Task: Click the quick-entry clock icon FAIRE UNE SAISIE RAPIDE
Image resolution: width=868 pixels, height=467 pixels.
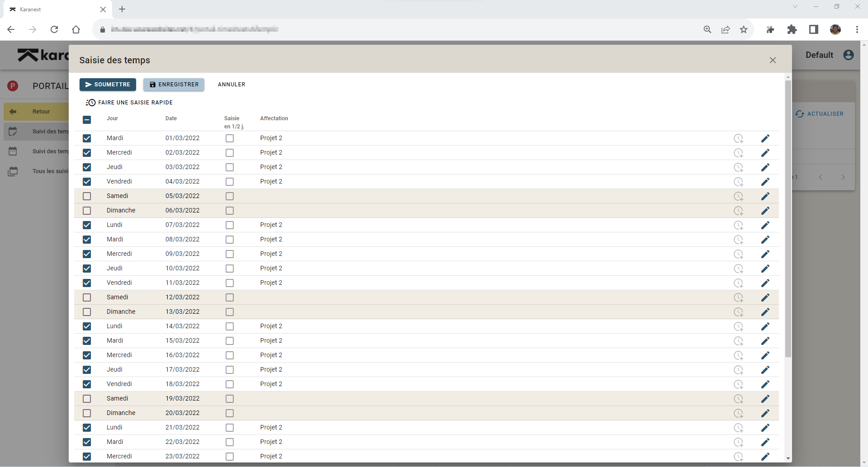Action: tap(90, 103)
